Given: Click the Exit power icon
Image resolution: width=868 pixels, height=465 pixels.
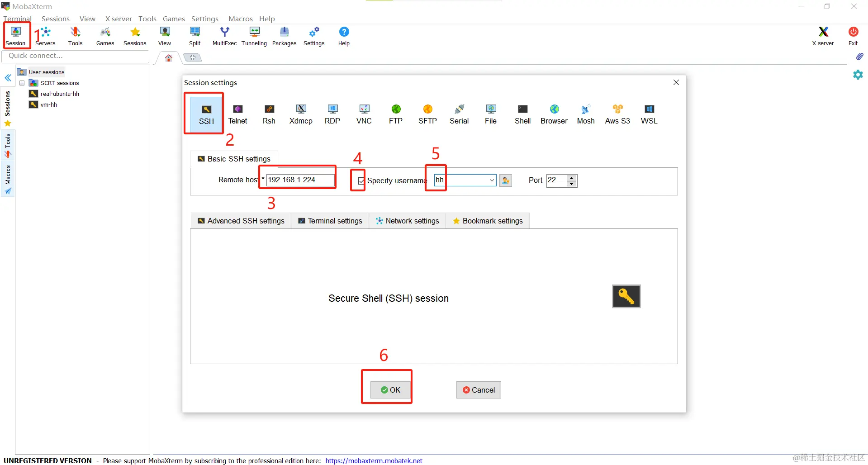Looking at the screenshot, I should point(853,36).
